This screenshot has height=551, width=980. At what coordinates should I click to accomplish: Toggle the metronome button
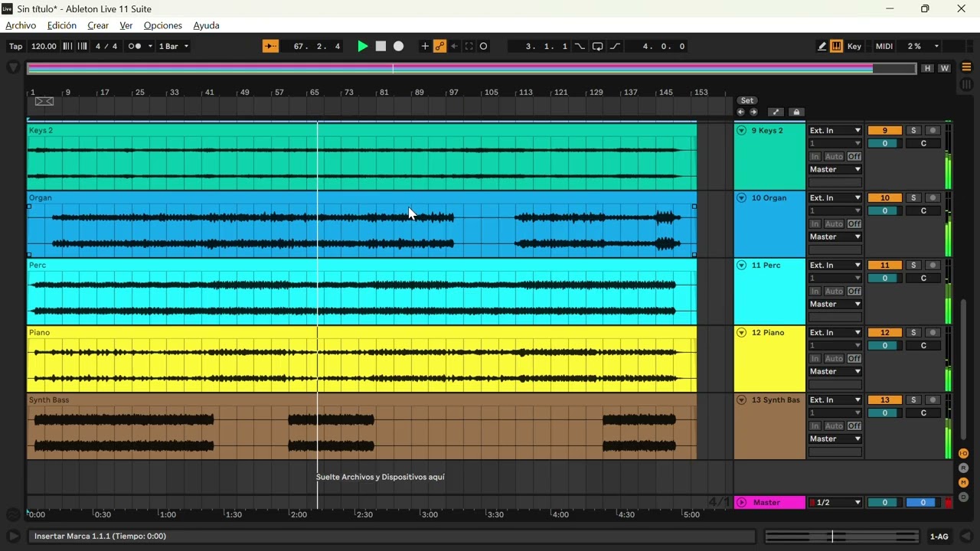134,46
